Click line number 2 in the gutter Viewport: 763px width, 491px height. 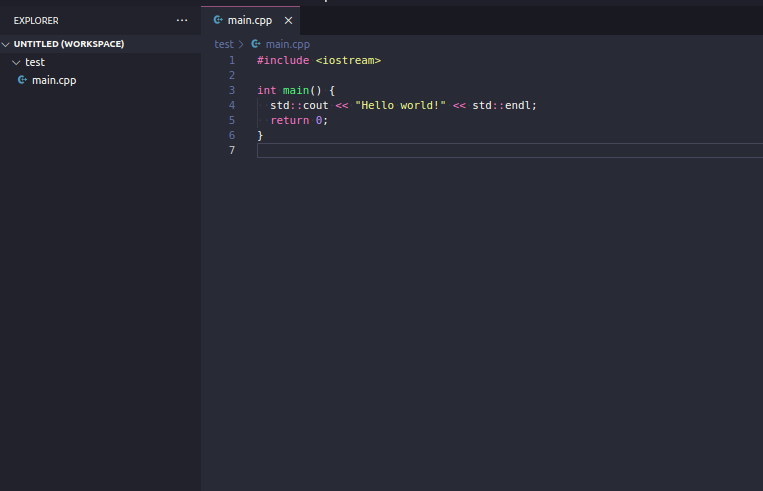click(x=232, y=75)
